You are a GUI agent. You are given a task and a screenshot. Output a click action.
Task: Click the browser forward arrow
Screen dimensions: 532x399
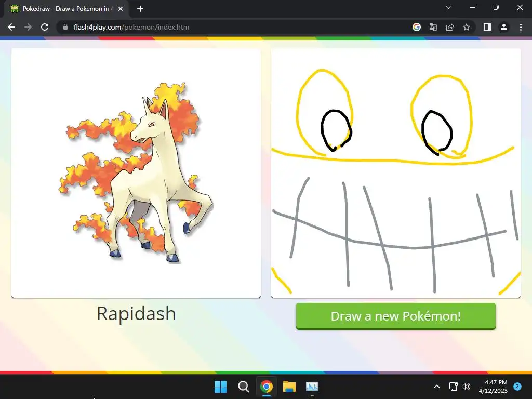28,27
